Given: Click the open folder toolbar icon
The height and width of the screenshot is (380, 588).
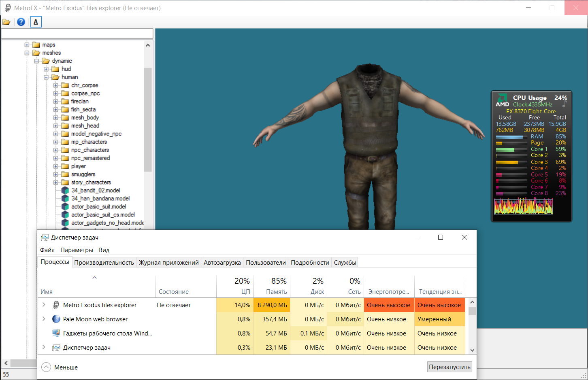Looking at the screenshot, I should tap(6, 22).
